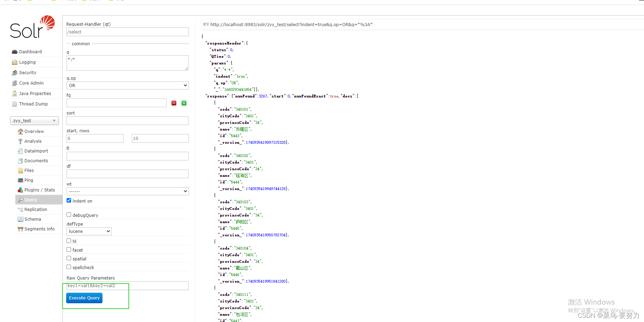Screen dimensions: 644x322
Task: Open the Logging menu item
Action: click(27, 62)
